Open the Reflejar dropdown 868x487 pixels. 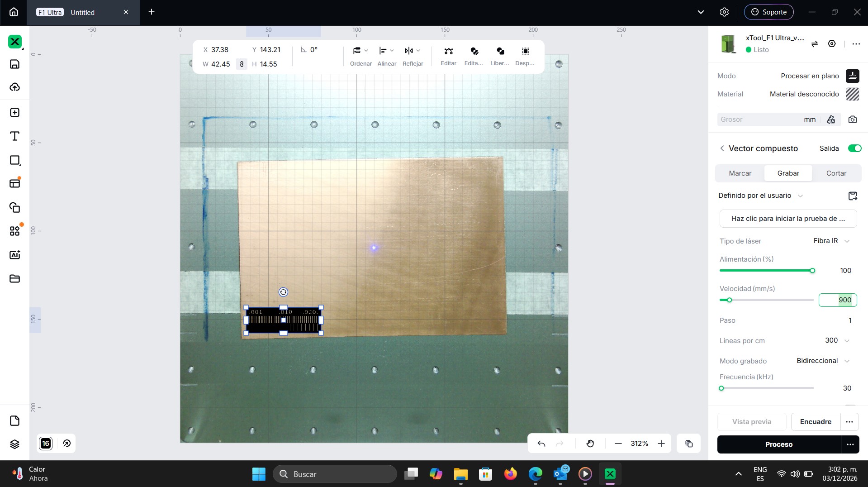(x=413, y=56)
